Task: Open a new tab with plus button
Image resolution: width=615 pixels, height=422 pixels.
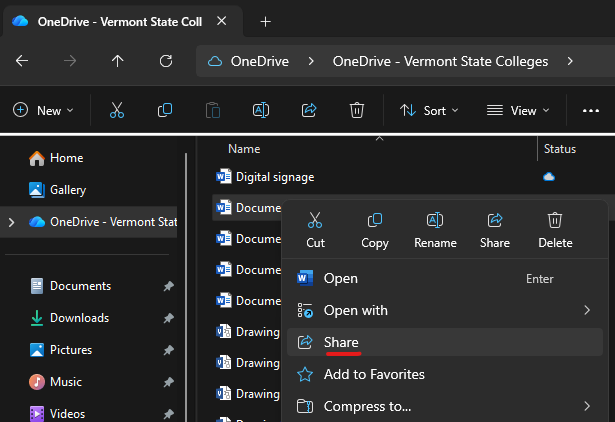Action: 266,22
